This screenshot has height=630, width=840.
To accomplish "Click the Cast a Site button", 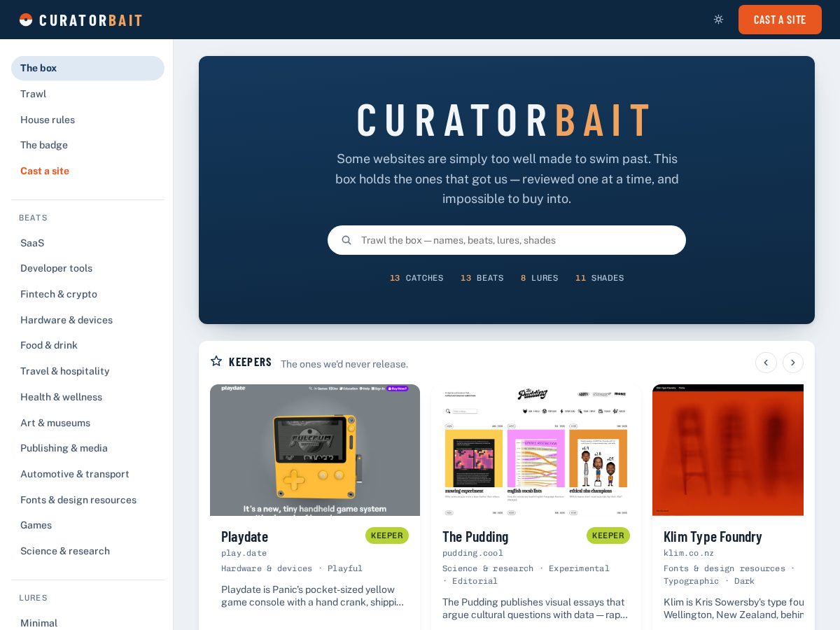I will 780,20.
